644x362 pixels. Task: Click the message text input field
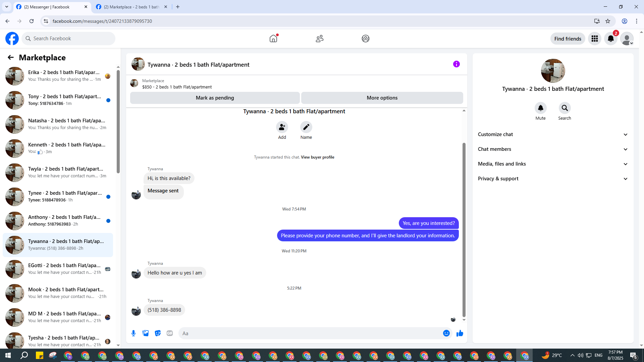[310, 333]
